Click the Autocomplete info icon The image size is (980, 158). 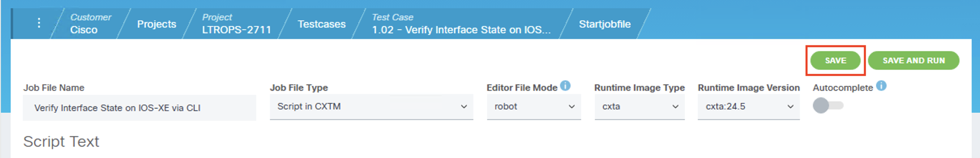881,85
